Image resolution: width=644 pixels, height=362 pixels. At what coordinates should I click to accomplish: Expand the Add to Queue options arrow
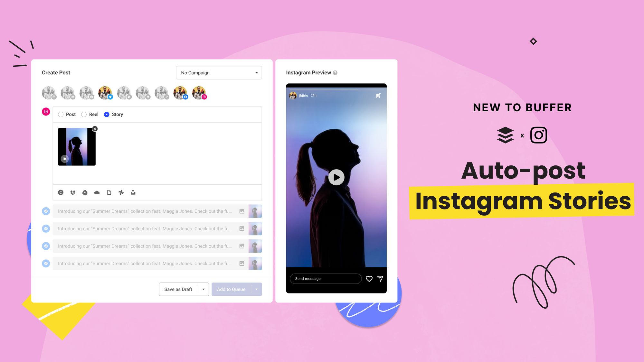pos(256,289)
